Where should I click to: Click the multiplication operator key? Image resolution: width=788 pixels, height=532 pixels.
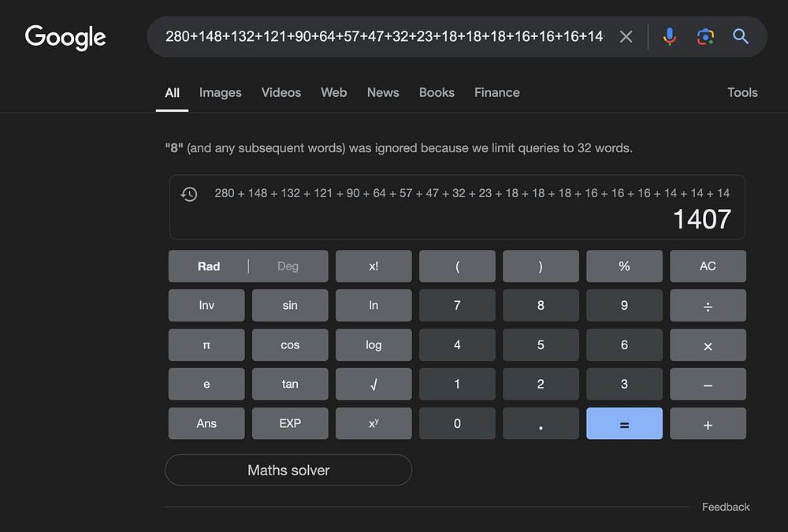[x=708, y=345]
